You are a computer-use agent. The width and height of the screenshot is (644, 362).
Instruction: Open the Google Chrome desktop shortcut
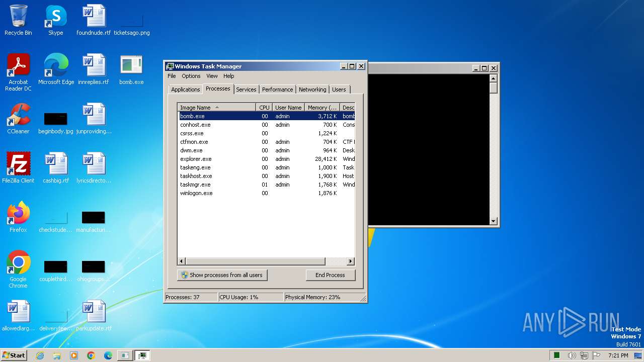pyautogui.click(x=18, y=269)
